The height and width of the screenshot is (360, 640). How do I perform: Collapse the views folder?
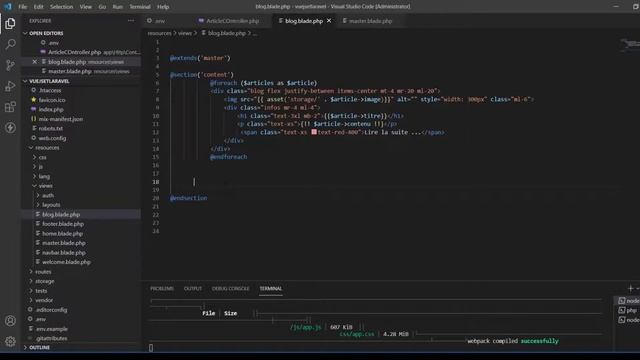pyautogui.click(x=45, y=186)
